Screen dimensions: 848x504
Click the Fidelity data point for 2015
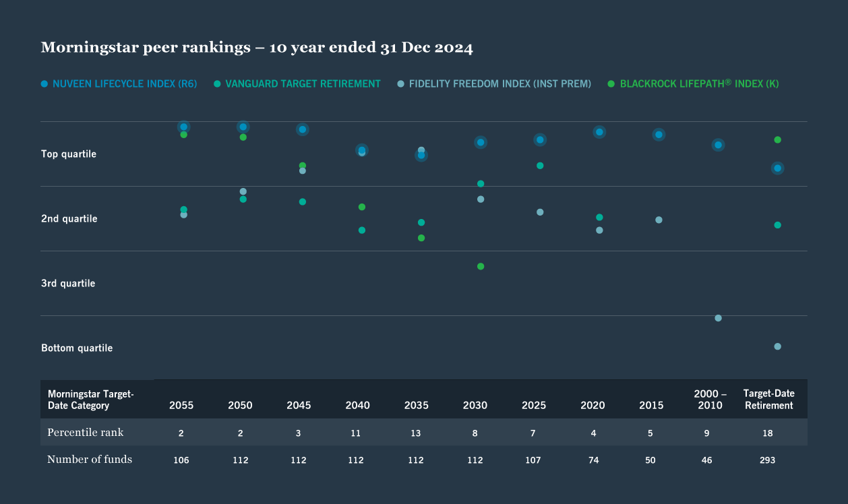point(659,220)
